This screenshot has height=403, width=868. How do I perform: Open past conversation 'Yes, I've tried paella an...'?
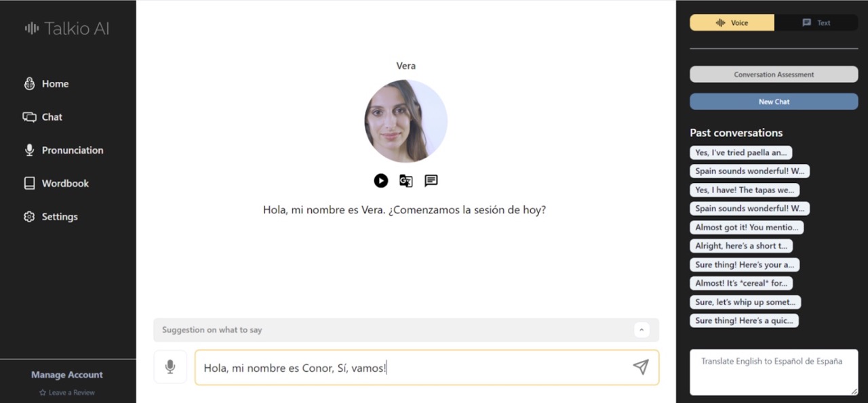tap(741, 152)
